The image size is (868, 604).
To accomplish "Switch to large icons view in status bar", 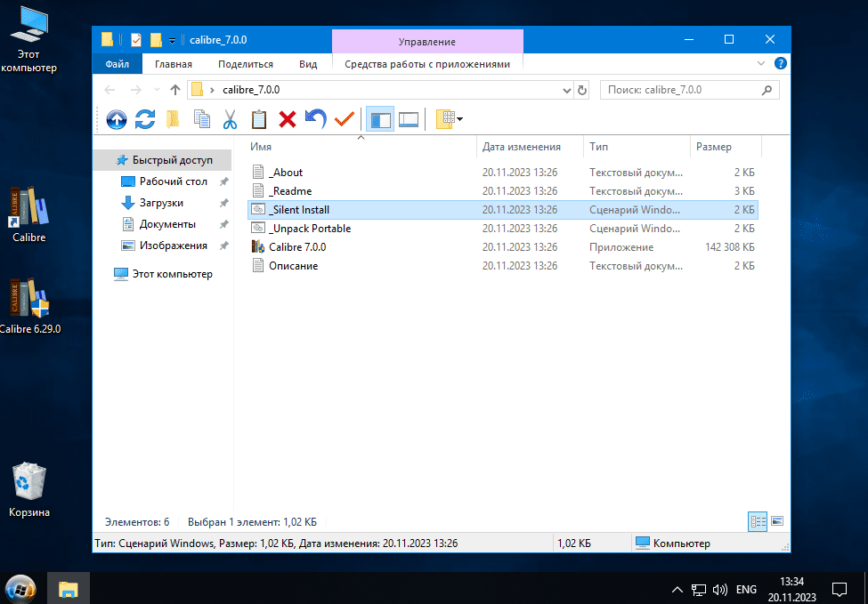I will click(776, 521).
